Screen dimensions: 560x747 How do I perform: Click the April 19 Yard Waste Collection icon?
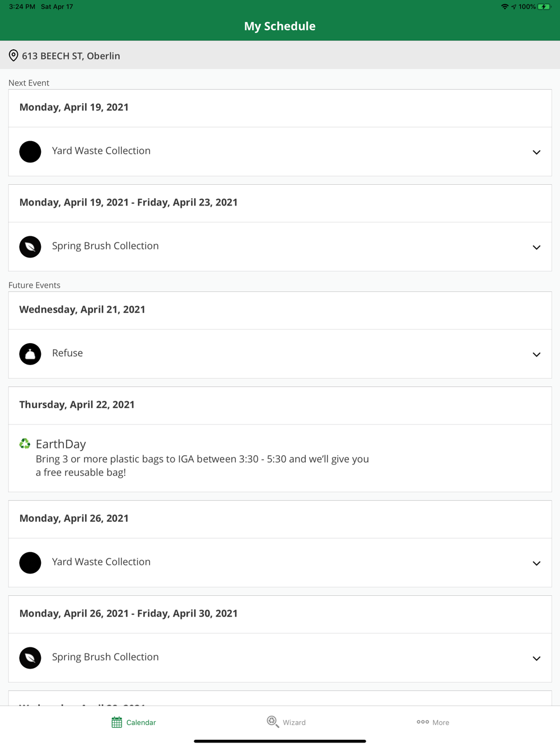pos(30,152)
